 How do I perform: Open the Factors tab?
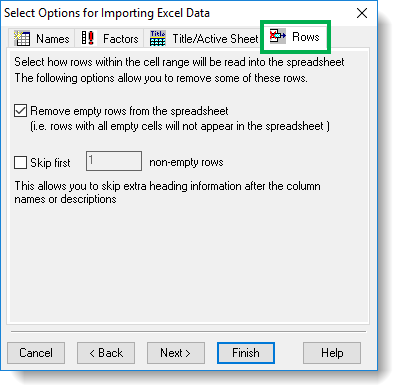coord(110,38)
